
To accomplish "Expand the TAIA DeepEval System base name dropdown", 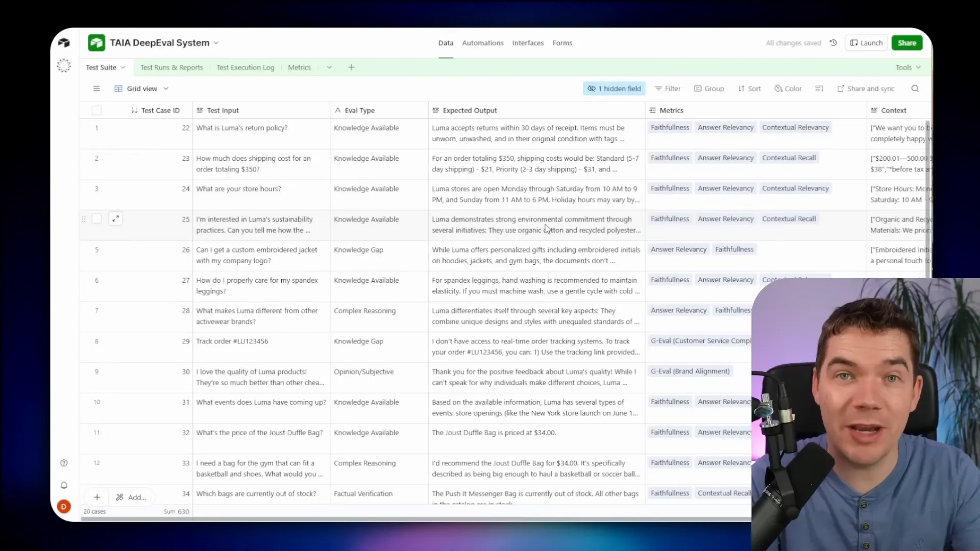I will (216, 43).
